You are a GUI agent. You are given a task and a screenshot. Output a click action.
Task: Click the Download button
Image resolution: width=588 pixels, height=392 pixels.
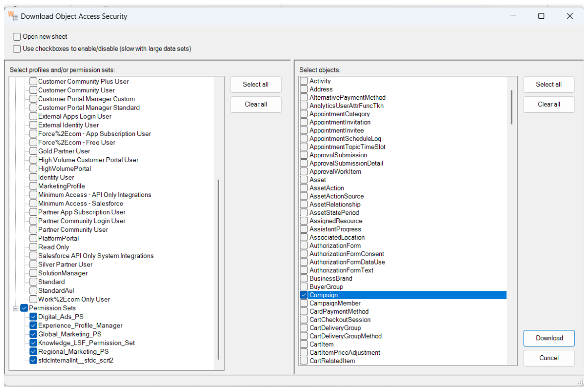coord(549,338)
